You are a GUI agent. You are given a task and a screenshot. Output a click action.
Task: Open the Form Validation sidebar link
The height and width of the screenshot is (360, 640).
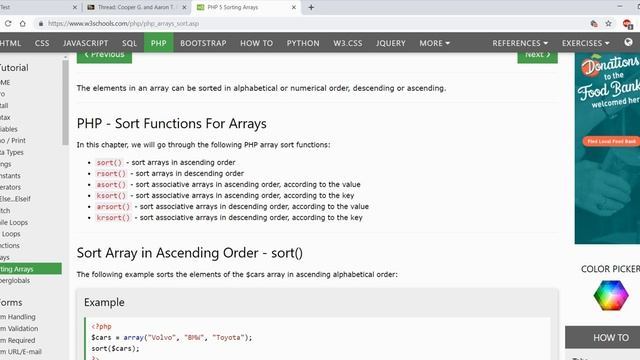coord(19,329)
